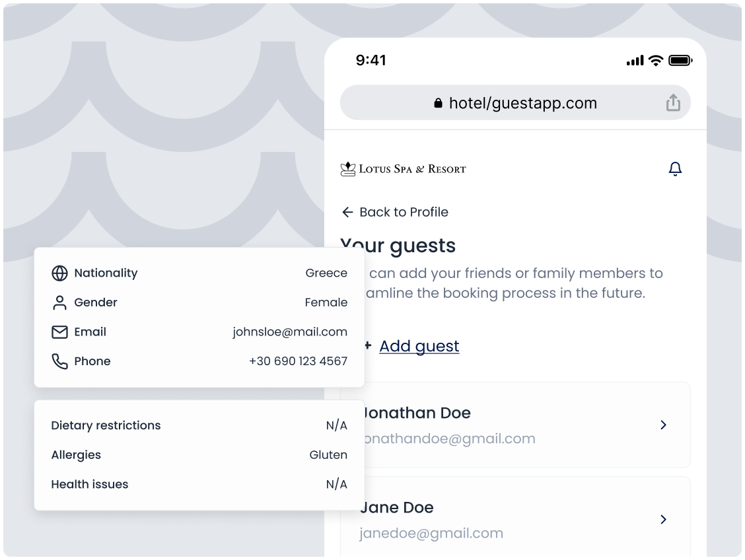Image resolution: width=745 pixels, height=560 pixels.
Task: Click the 9:41 clock time
Action: pos(371,60)
